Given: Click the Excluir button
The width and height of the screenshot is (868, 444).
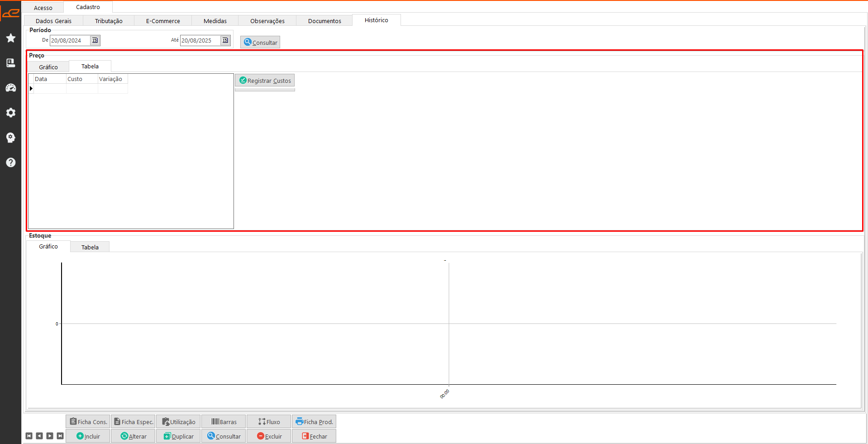Looking at the screenshot, I should click(269, 436).
